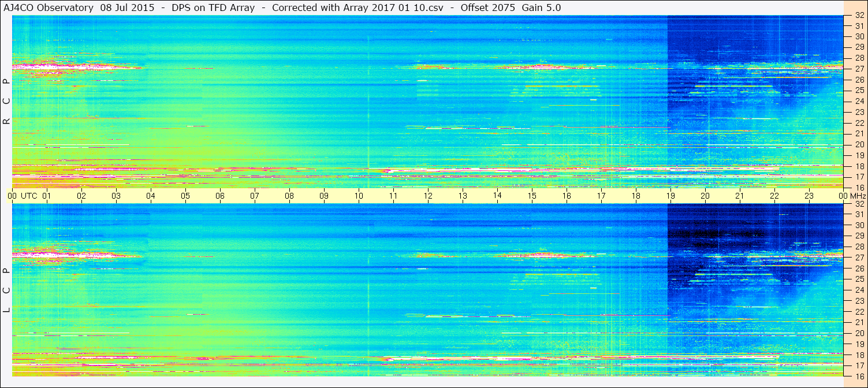Click the 27 MHz label of LCP panel
The width and height of the screenshot is (868, 388).
[859, 258]
